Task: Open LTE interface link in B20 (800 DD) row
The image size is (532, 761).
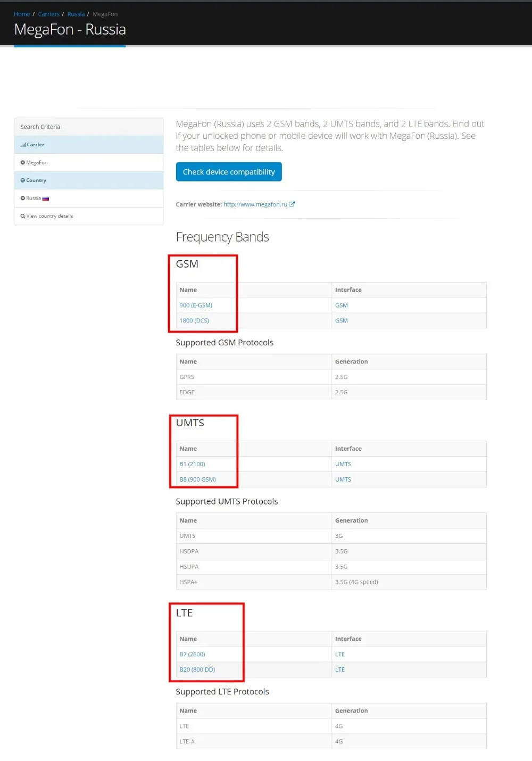Action: click(340, 670)
